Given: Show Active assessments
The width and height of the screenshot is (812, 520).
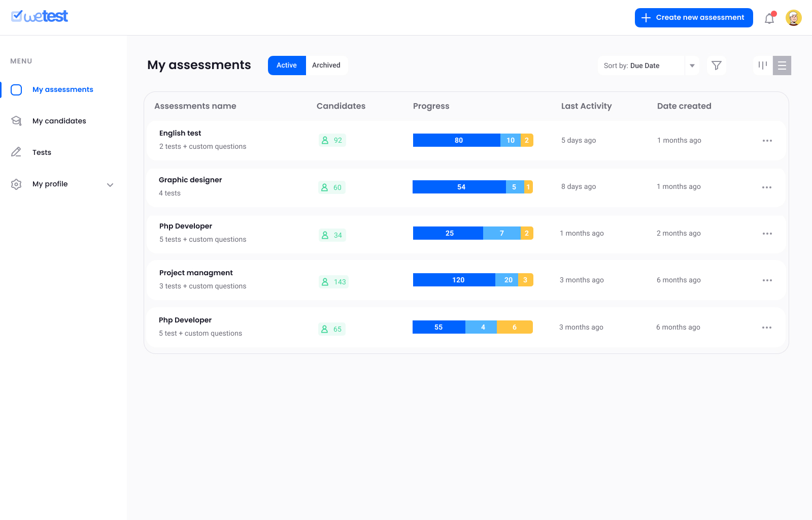Looking at the screenshot, I should click(x=287, y=66).
